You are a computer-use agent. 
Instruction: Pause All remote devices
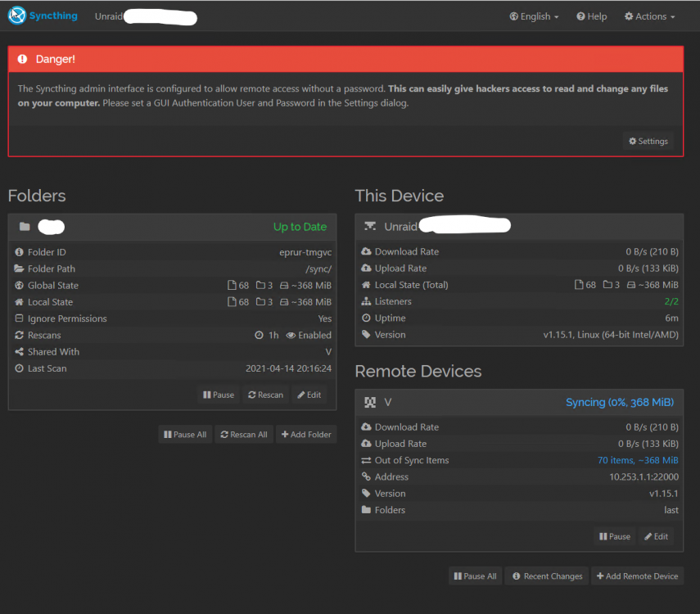point(475,576)
